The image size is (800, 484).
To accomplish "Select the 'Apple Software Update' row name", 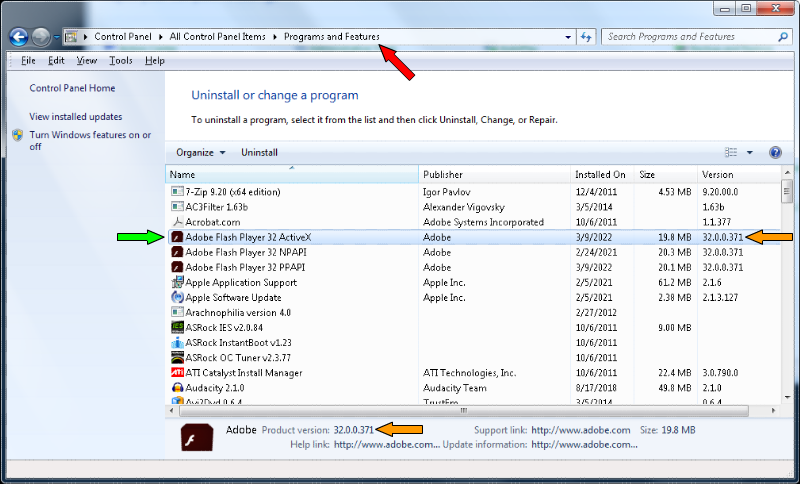I will pos(233,297).
